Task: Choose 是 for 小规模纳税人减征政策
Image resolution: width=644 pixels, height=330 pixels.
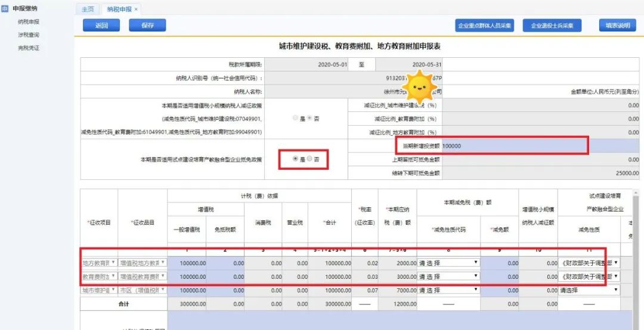Action: pos(296,118)
